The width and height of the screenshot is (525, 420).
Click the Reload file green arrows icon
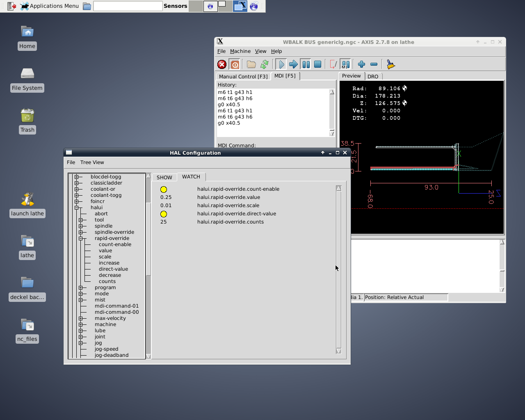[x=265, y=64]
